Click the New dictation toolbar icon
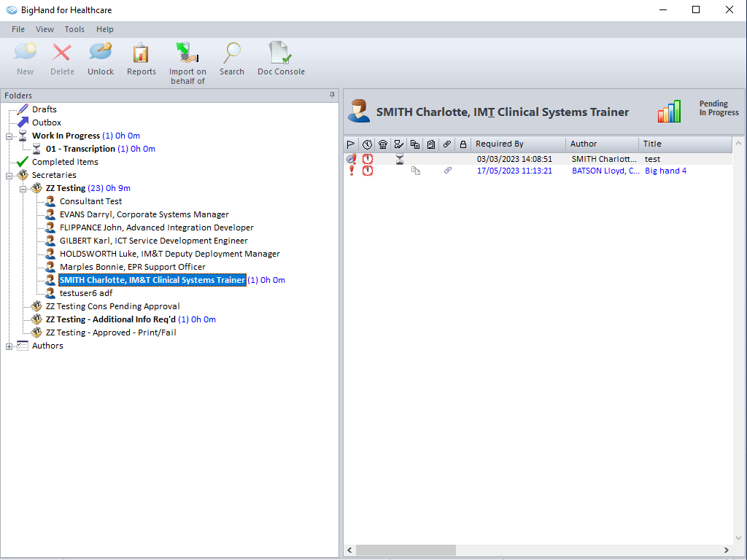 tap(26, 52)
